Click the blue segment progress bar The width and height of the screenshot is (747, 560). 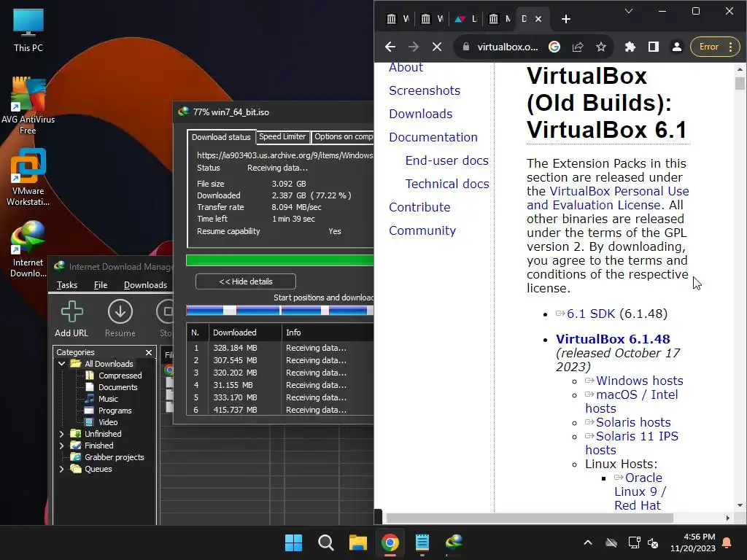click(x=279, y=311)
